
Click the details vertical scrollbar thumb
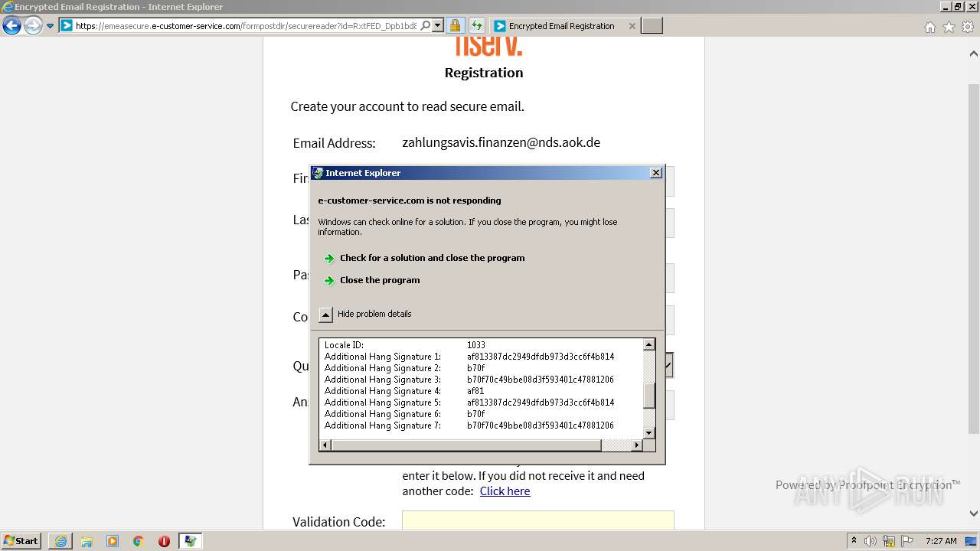[x=649, y=396]
